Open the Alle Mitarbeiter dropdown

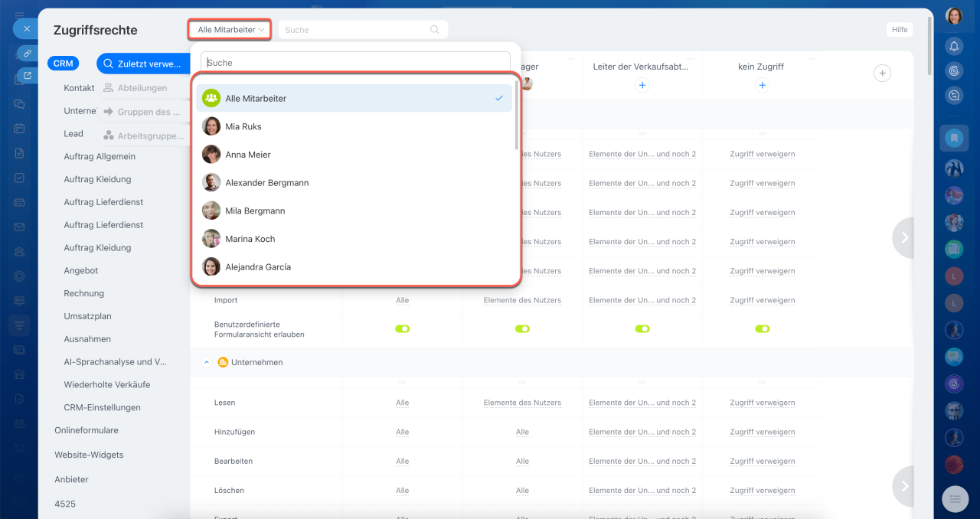(x=230, y=30)
